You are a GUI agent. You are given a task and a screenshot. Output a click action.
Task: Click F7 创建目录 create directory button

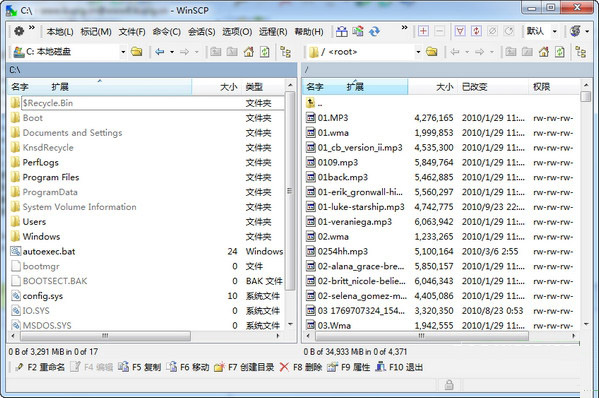[x=244, y=367]
